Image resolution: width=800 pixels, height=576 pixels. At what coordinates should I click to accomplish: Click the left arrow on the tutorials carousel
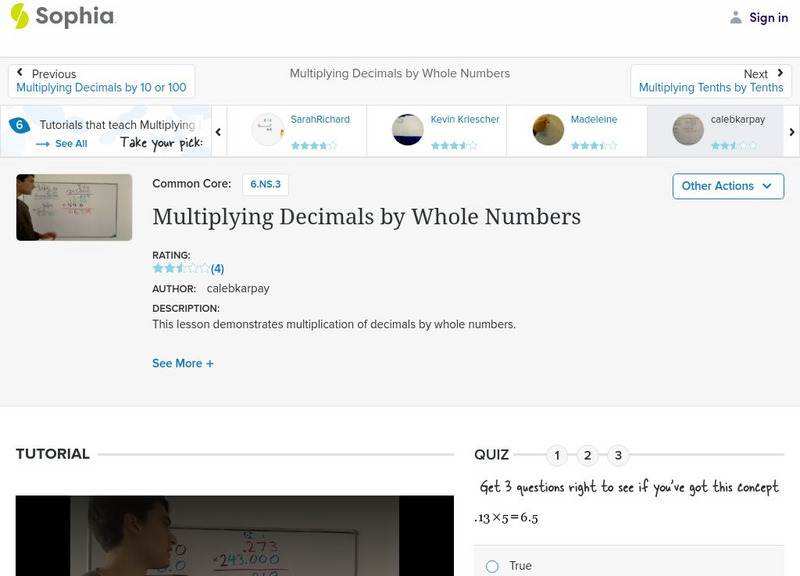pyautogui.click(x=217, y=131)
